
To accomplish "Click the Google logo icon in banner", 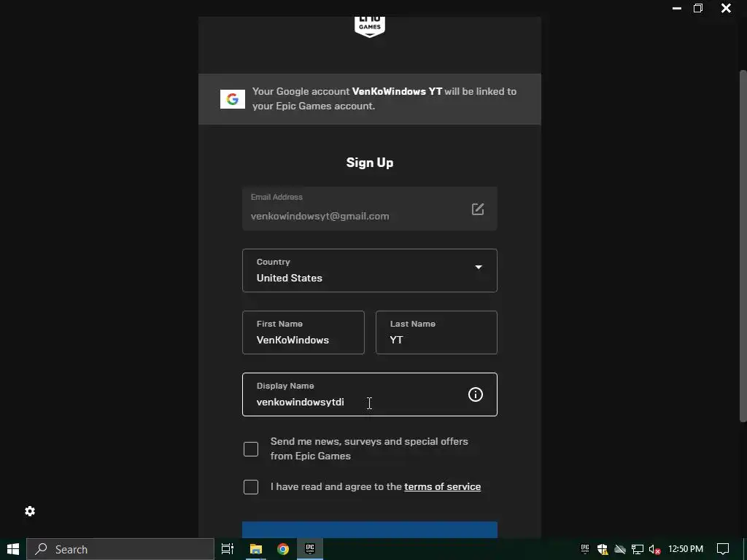I will [233, 99].
